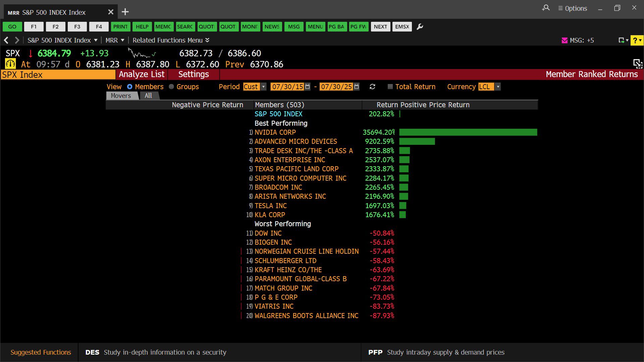Click the F2 key button
The width and height of the screenshot is (644, 362).
coord(56,27)
